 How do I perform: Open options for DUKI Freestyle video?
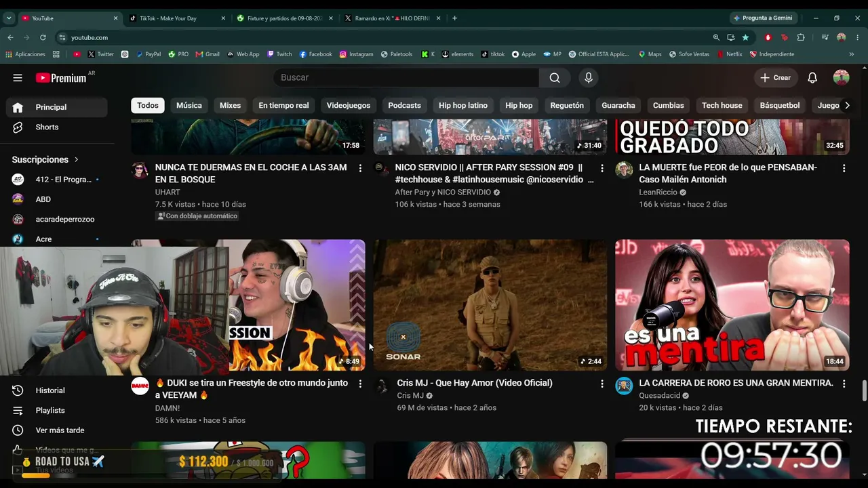coord(360,384)
